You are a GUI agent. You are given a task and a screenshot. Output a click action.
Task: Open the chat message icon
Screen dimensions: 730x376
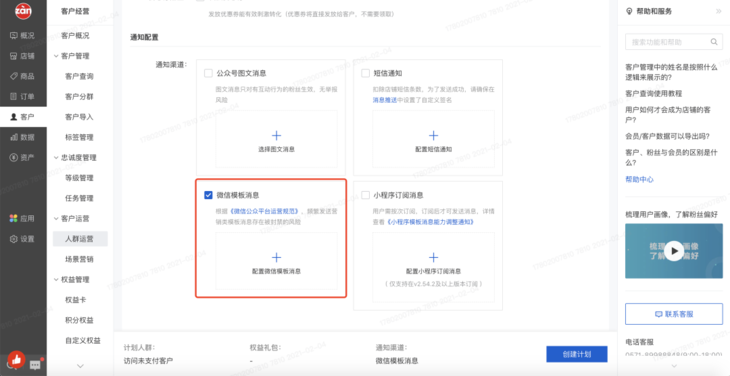tap(35, 365)
